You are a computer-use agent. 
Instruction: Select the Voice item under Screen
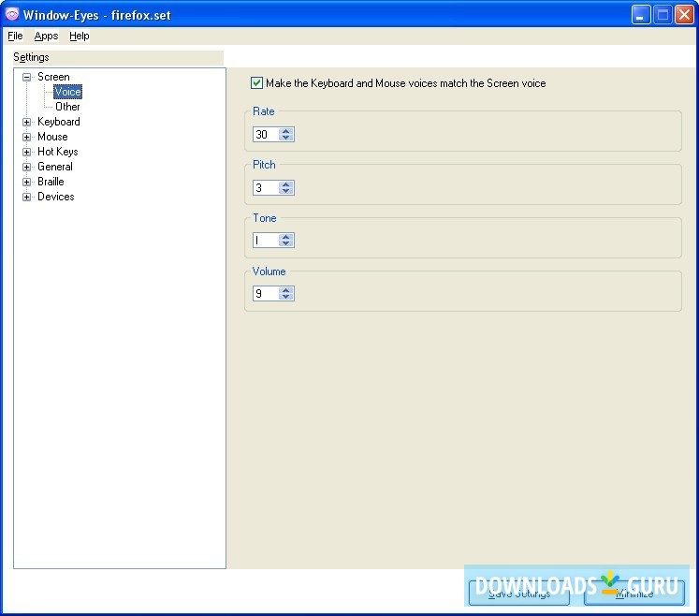(x=67, y=92)
